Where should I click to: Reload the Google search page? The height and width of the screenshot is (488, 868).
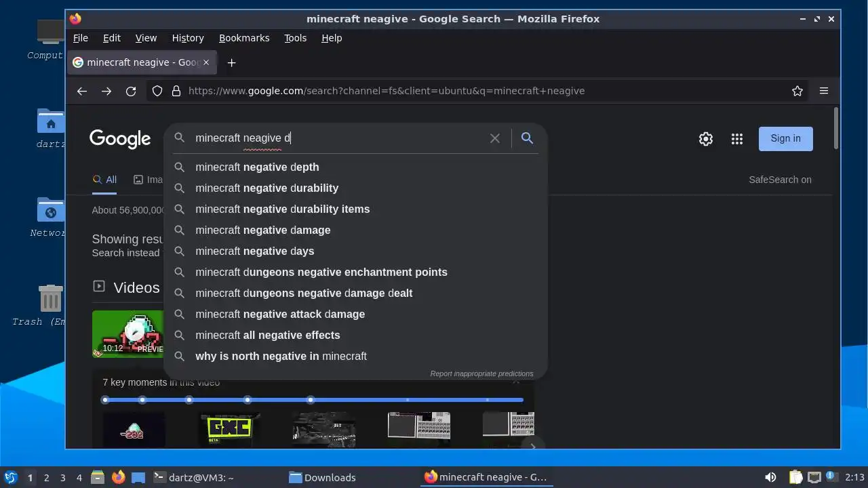point(131,91)
